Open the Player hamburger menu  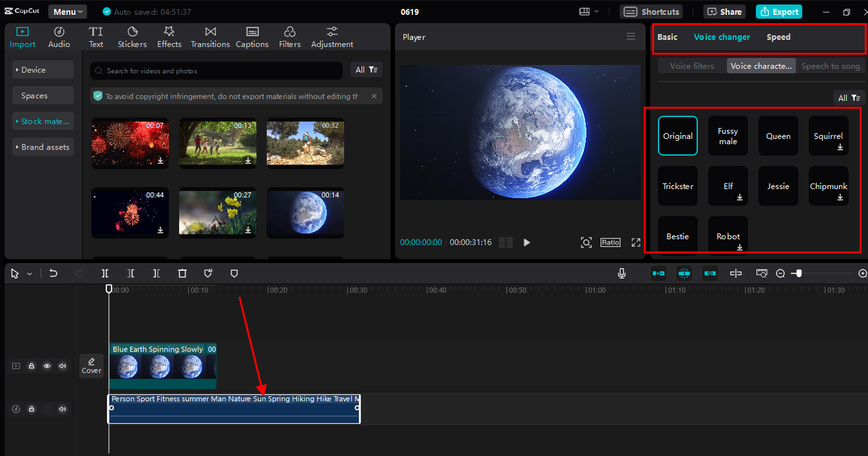point(631,37)
